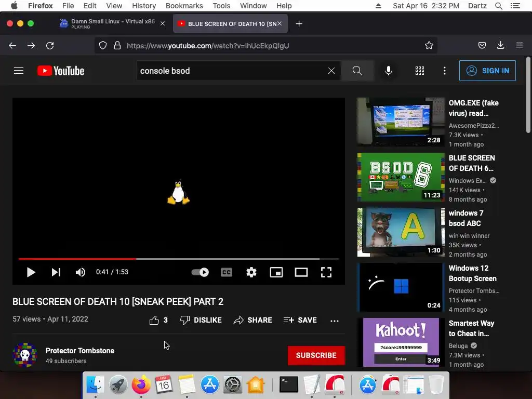The height and width of the screenshot is (399, 532).
Task: Open System Preferences from the Dock
Action: pyautogui.click(x=232, y=385)
